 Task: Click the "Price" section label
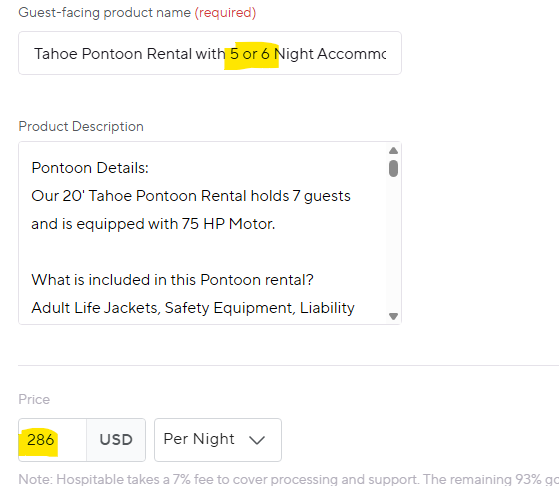pos(34,399)
